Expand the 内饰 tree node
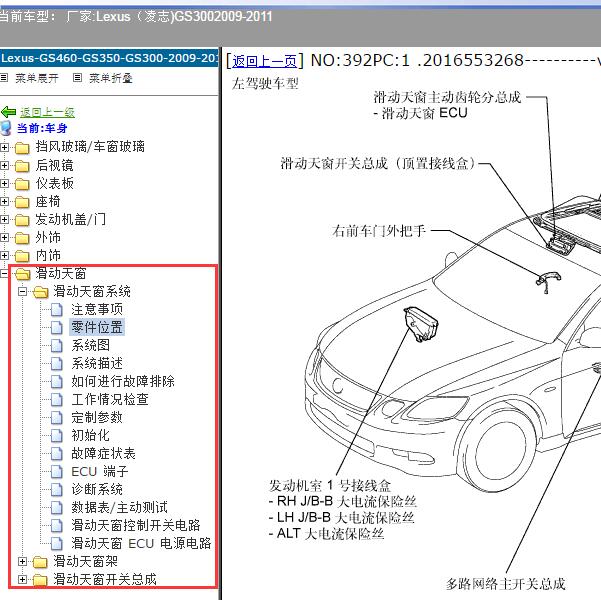The image size is (601, 600). [x=4, y=255]
